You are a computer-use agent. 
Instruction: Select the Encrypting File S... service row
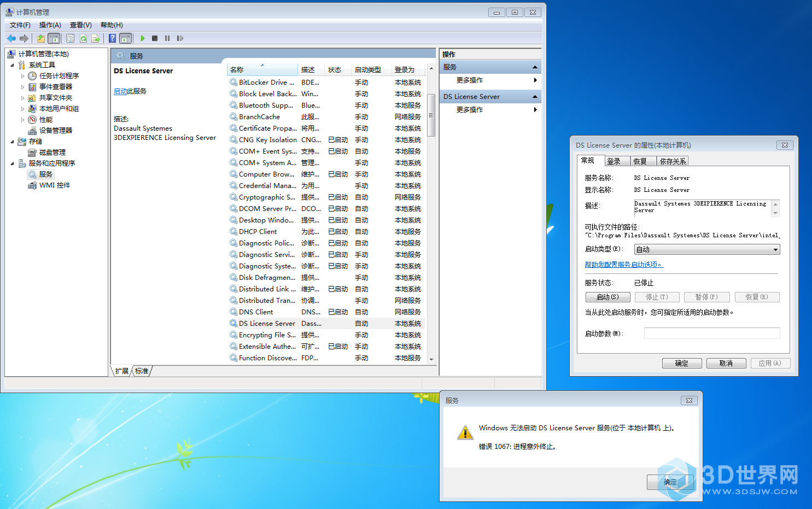[326, 335]
